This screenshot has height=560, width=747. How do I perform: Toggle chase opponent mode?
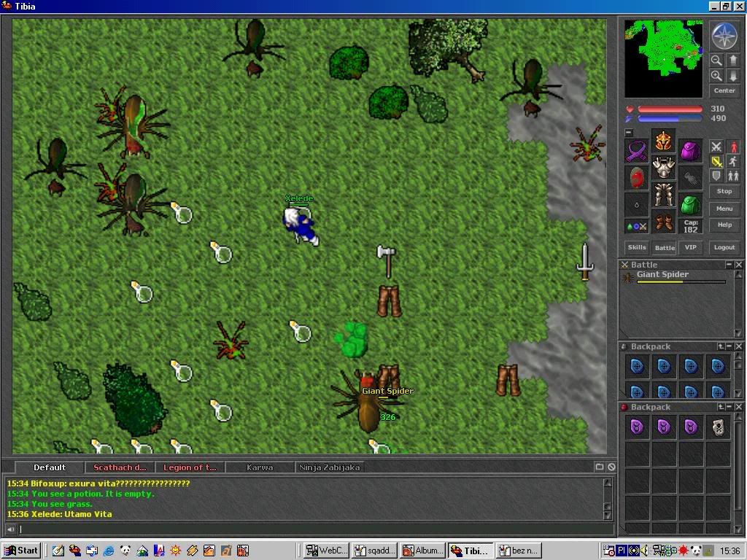733,161
